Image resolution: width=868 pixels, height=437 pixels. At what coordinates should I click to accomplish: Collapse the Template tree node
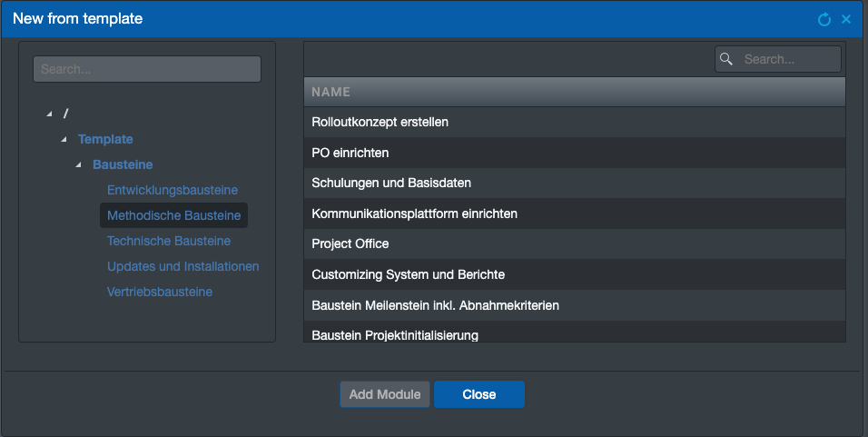click(64, 139)
